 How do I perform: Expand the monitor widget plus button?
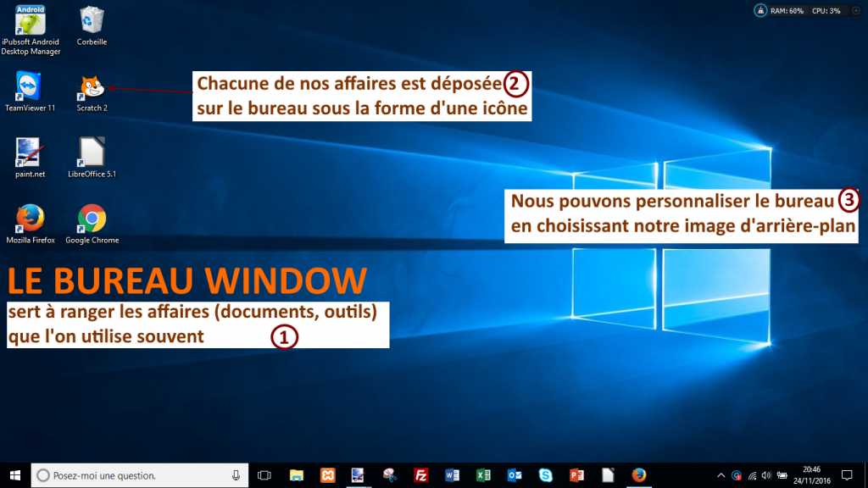pos(856,10)
